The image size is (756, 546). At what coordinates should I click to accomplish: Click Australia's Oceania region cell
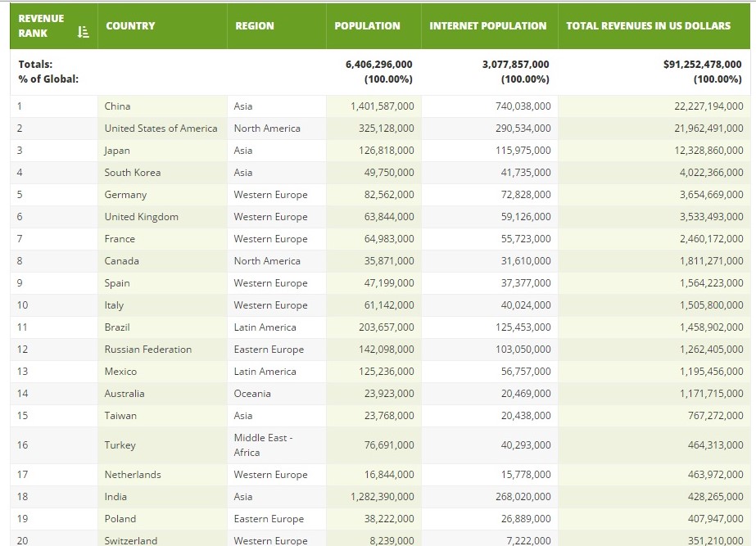coord(252,394)
